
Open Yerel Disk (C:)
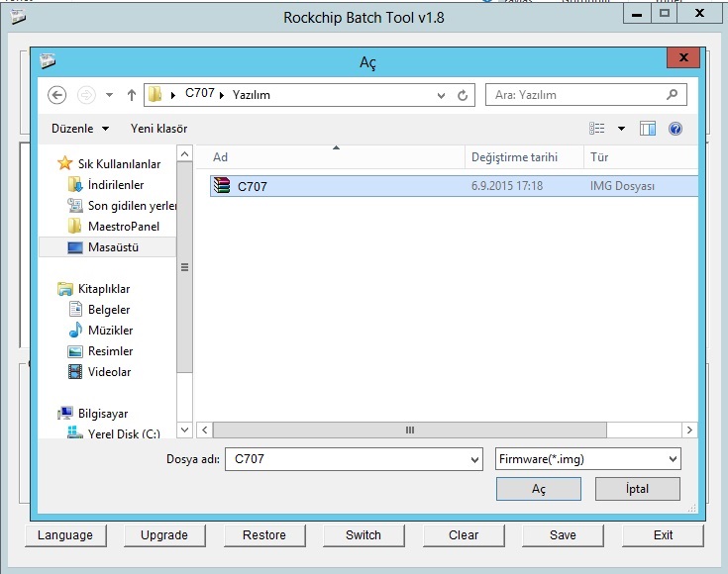[124, 433]
